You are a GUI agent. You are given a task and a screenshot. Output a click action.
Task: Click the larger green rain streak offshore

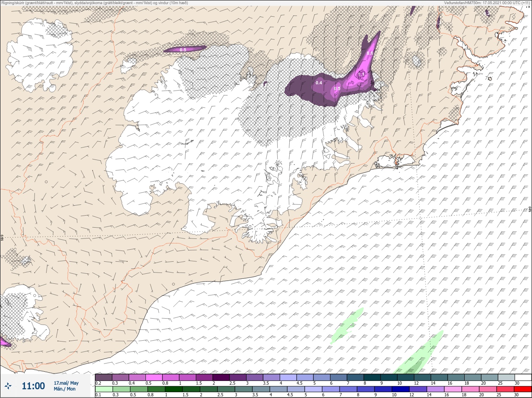pos(419,353)
